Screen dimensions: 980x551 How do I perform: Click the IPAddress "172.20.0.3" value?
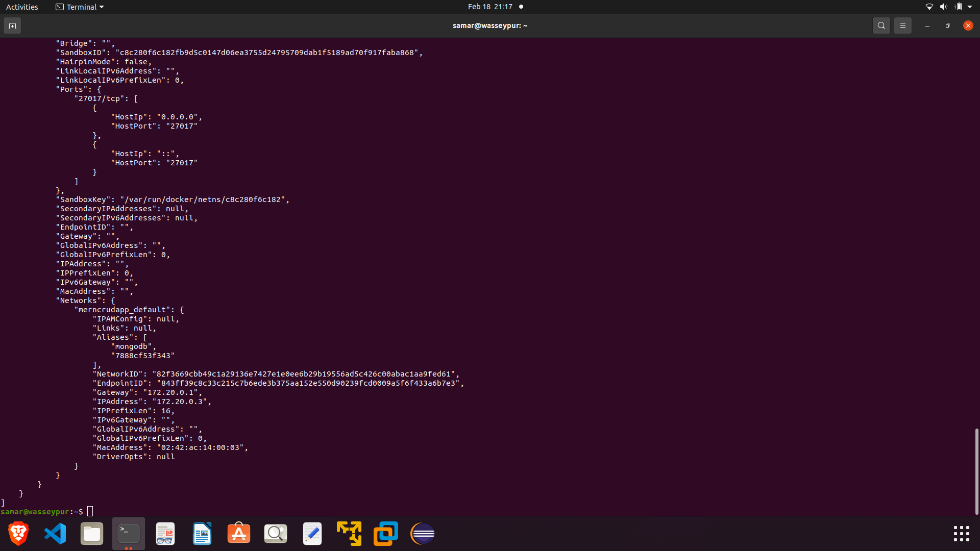click(180, 402)
